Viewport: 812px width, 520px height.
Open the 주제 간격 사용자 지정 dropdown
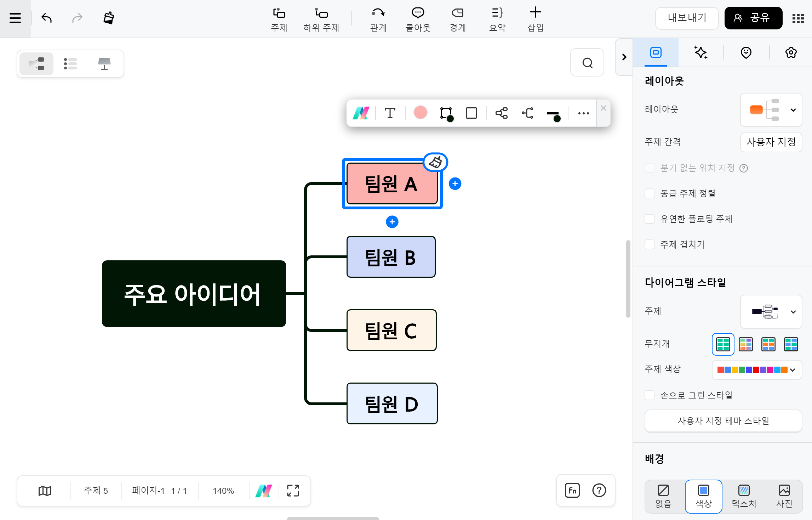coord(771,142)
